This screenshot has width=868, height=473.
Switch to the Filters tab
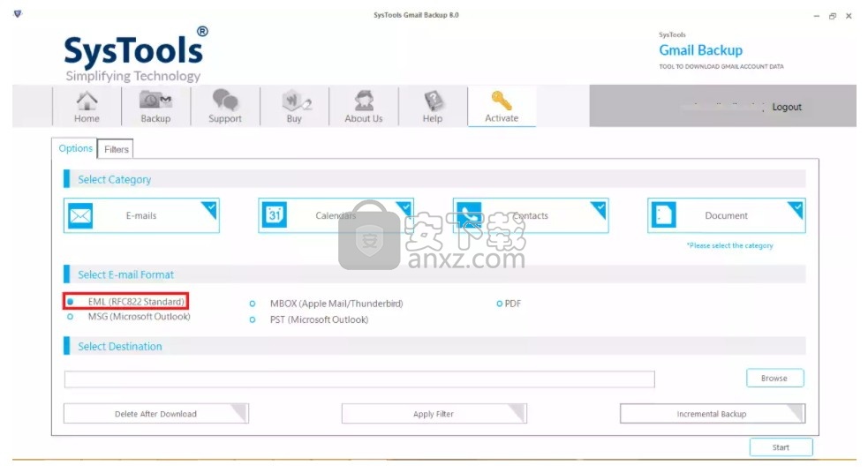pyautogui.click(x=116, y=149)
